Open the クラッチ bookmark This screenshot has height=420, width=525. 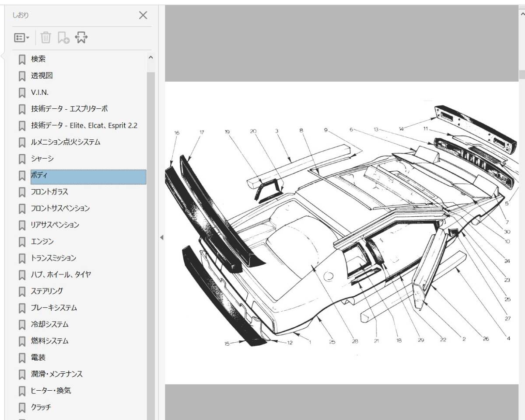coord(41,407)
